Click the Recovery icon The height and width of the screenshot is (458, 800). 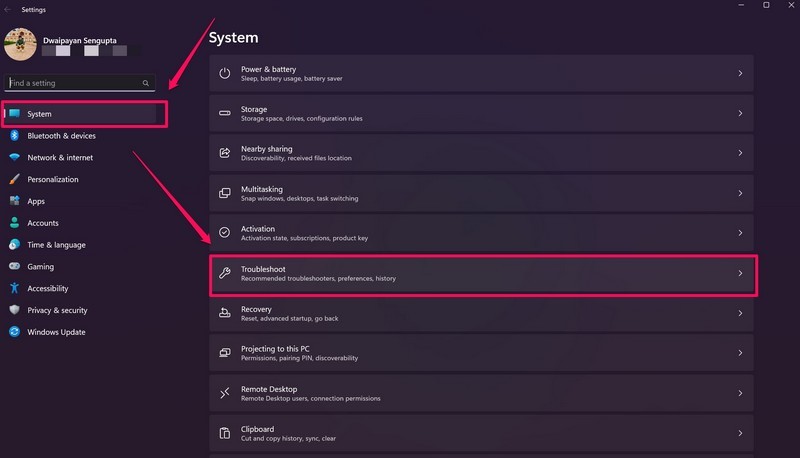(224, 313)
